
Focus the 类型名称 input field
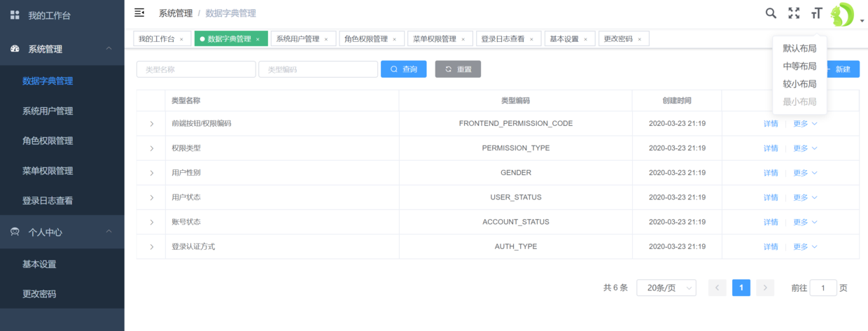coord(196,69)
